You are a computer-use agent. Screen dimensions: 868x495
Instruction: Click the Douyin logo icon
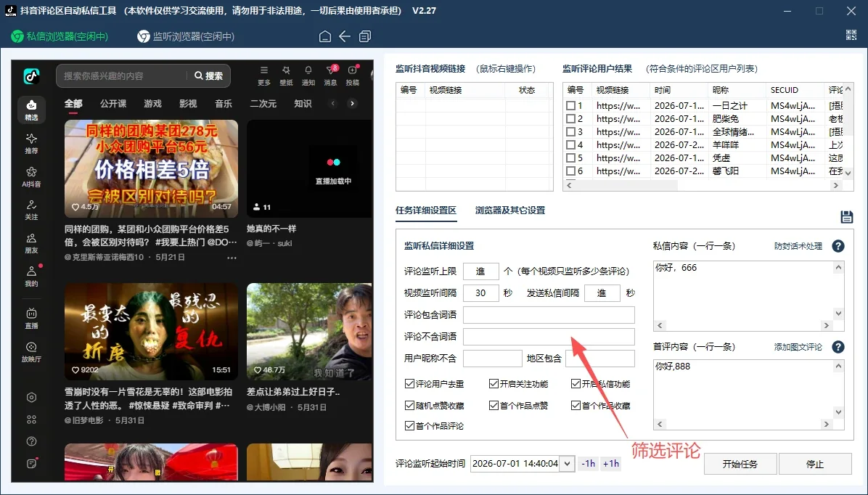[x=31, y=76]
